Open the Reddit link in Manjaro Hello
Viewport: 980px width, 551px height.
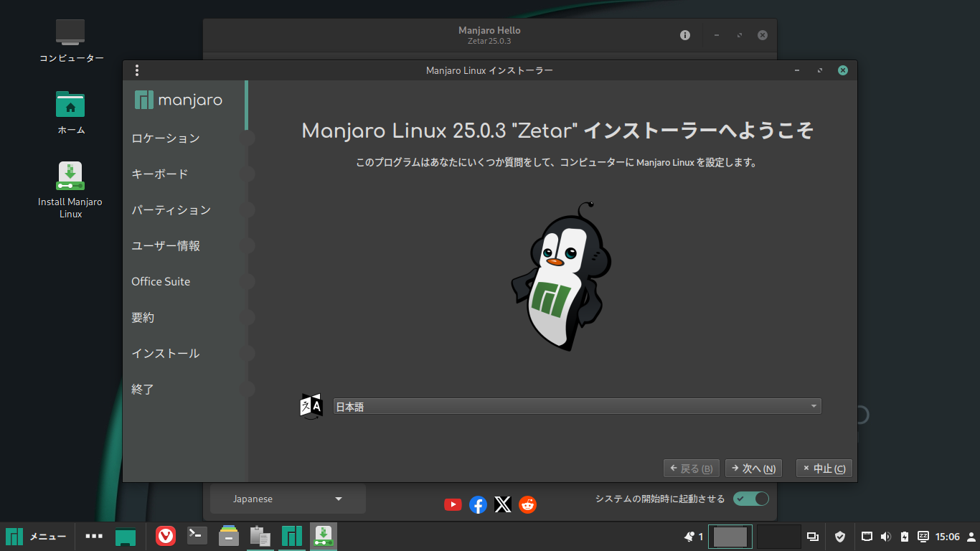point(528,504)
